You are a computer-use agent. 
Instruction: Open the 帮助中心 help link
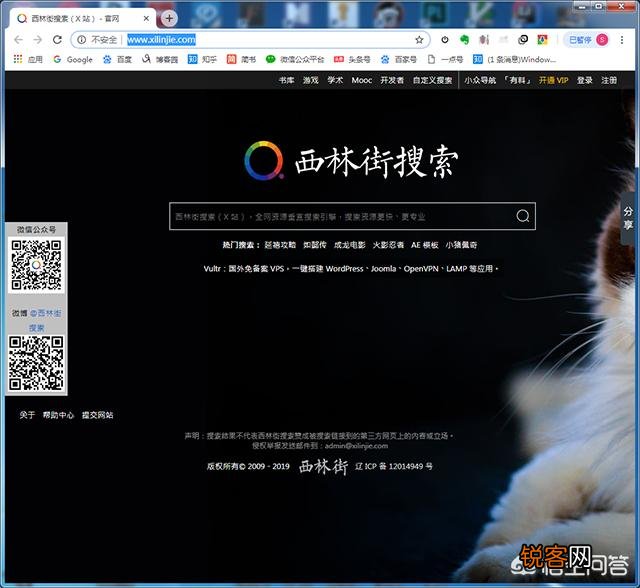(58, 415)
